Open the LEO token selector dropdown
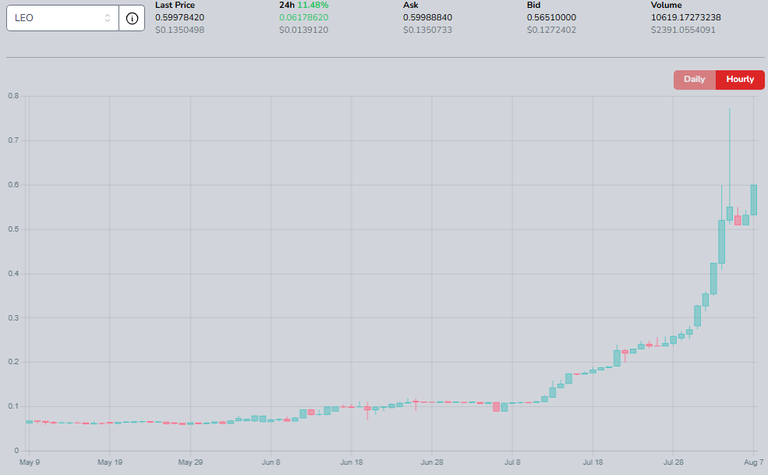The height and width of the screenshot is (475, 768). click(x=63, y=18)
